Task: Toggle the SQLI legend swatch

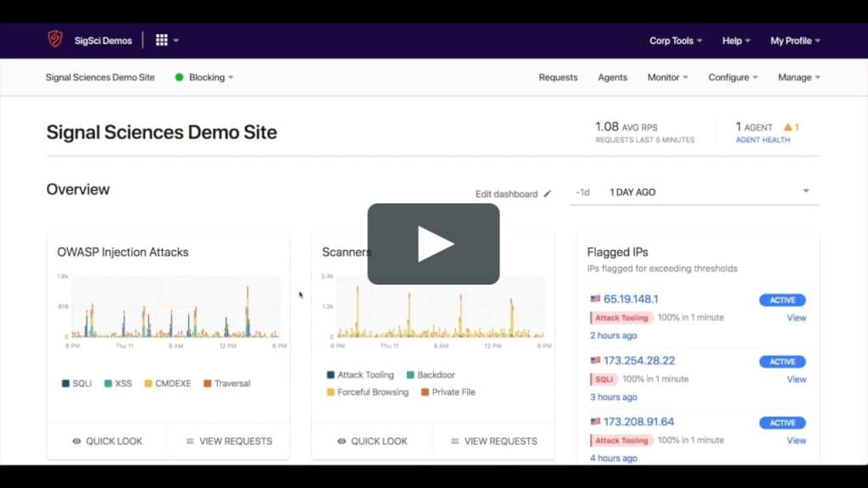Action: (x=65, y=384)
